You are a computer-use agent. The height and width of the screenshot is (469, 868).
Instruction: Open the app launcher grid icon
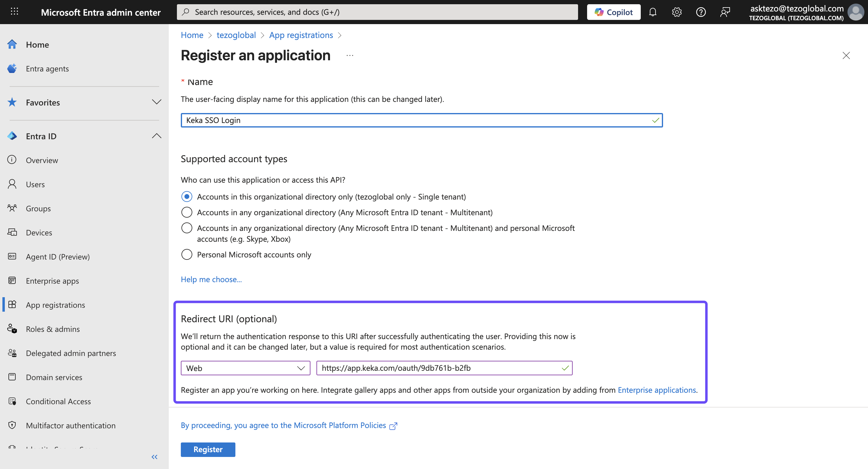point(14,12)
